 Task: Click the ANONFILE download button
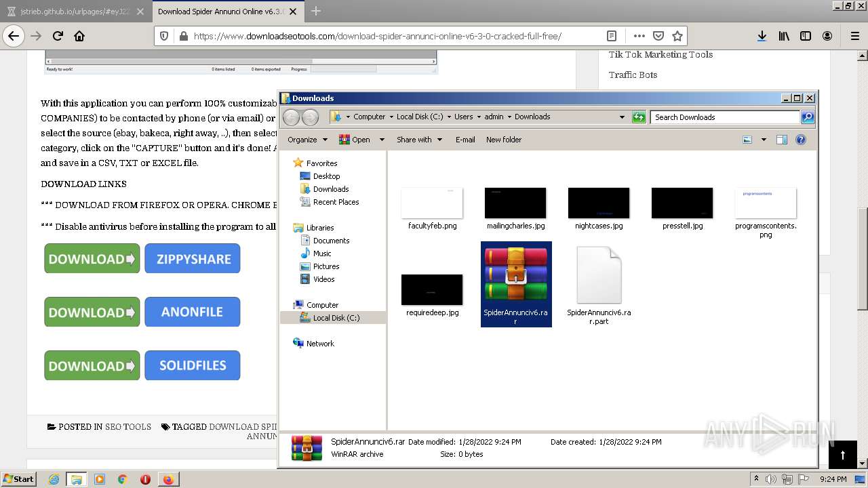pos(193,312)
